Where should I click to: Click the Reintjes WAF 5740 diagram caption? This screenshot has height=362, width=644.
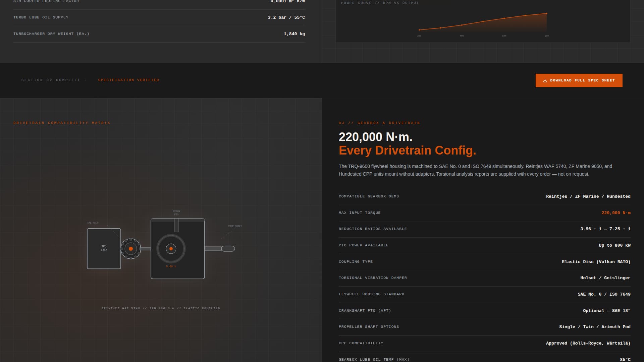click(x=161, y=308)
